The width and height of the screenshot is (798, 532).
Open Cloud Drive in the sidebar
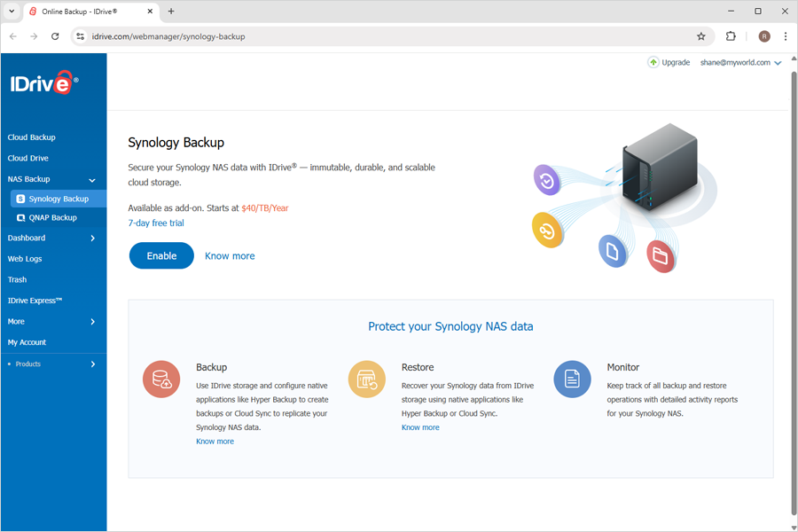28,159
